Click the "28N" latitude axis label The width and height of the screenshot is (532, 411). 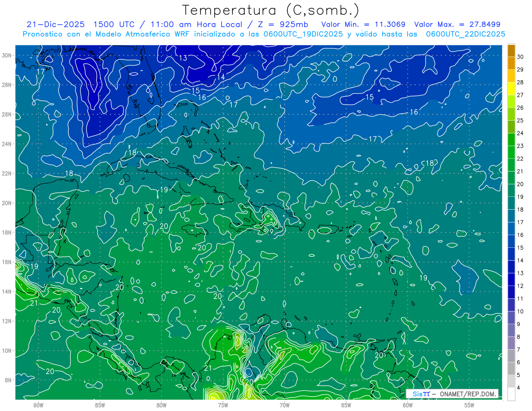click(x=7, y=85)
